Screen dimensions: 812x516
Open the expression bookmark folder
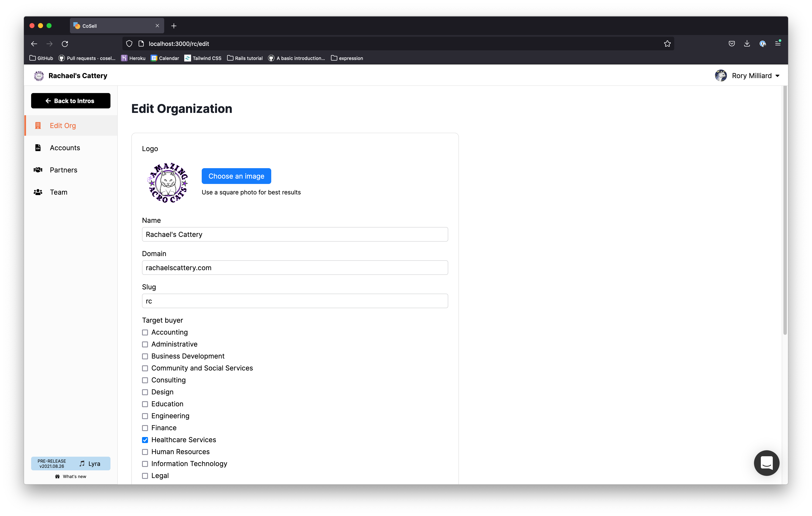347,58
